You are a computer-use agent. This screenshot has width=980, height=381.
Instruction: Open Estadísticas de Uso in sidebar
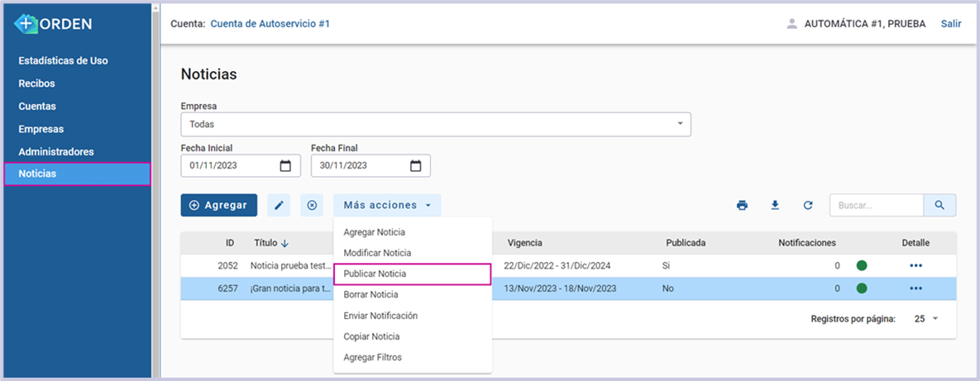pyautogui.click(x=63, y=61)
